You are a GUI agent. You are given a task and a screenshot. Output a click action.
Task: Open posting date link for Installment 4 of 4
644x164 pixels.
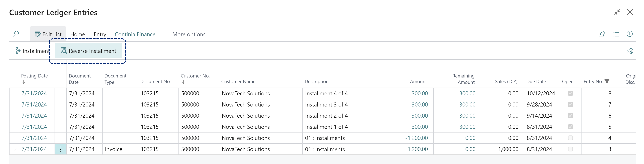pyautogui.click(x=34, y=93)
